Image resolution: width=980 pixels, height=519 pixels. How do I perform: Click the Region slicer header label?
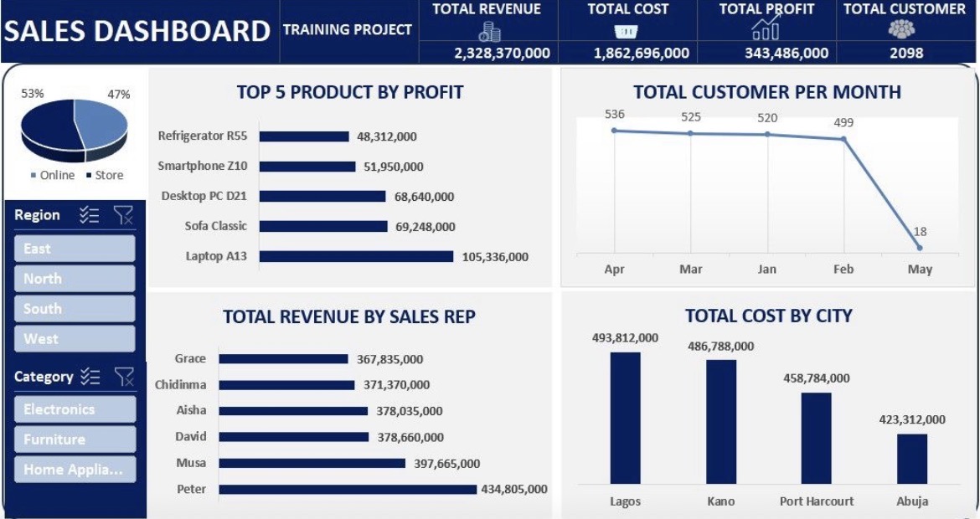pos(38,215)
